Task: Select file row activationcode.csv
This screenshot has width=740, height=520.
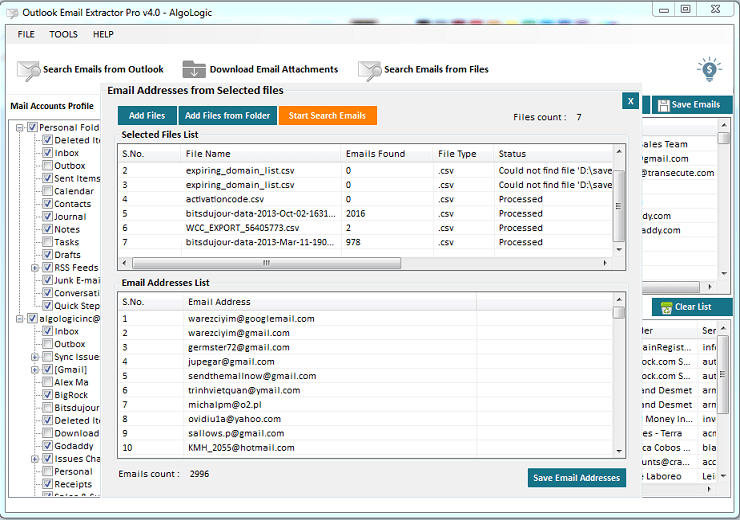Action: 366,199
